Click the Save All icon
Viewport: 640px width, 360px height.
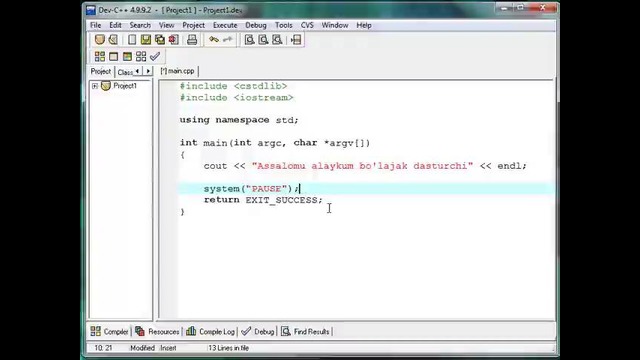160,40
